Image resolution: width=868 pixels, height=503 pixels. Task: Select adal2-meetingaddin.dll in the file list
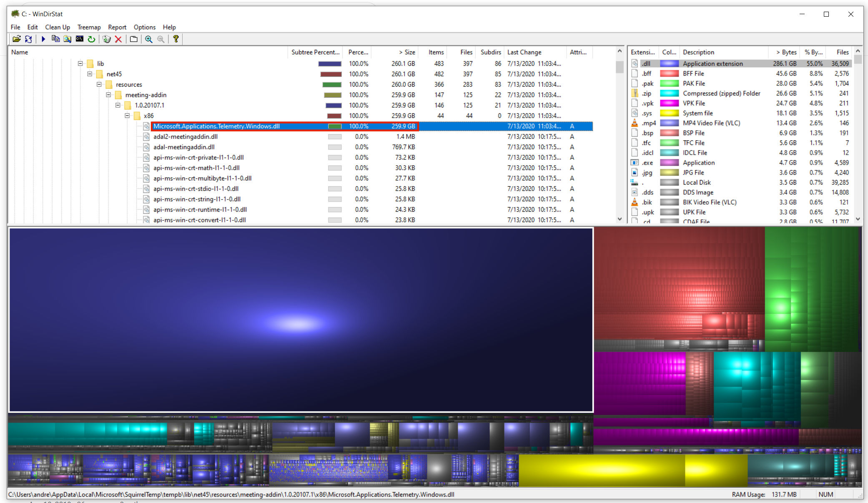tap(185, 137)
